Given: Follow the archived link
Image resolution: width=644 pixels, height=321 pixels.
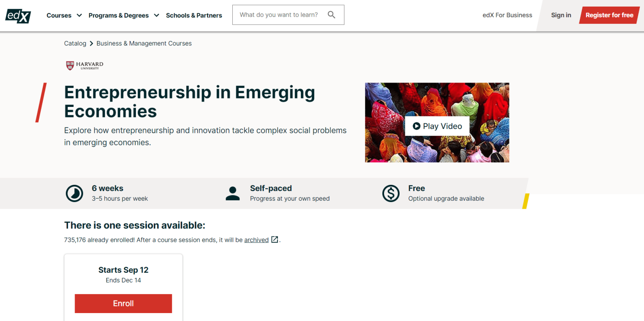Looking at the screenshot, I should [x=256, y=240].
